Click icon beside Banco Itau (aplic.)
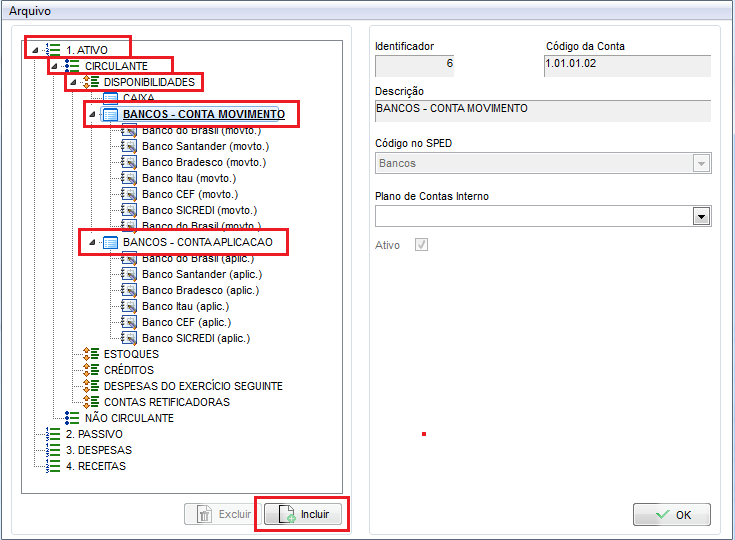This screenshot has width=735, height=540. 129,306
